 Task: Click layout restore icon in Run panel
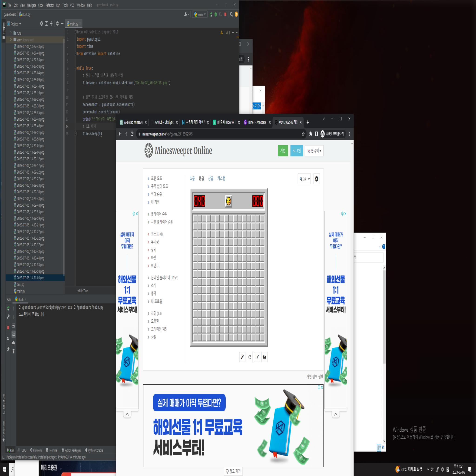pyautogui.click(x=8, y=338)
